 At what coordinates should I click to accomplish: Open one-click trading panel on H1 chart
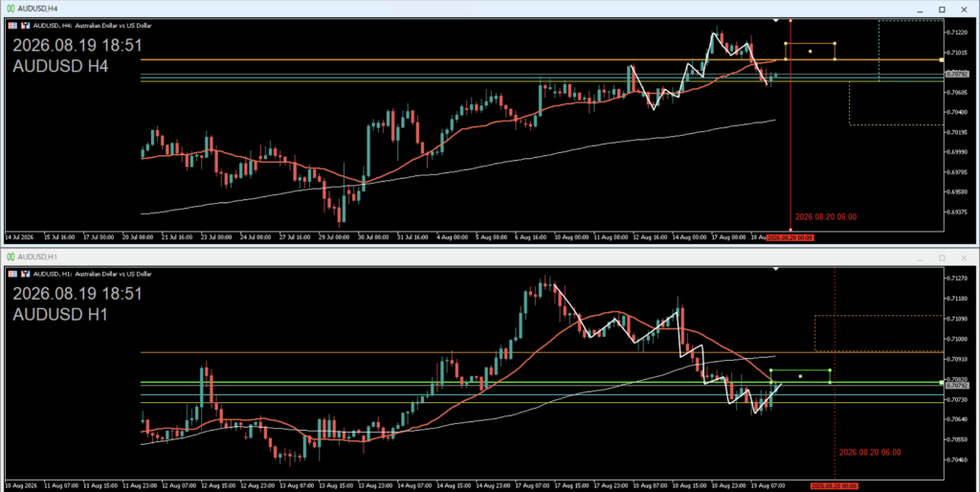click(x=12, y=274)
